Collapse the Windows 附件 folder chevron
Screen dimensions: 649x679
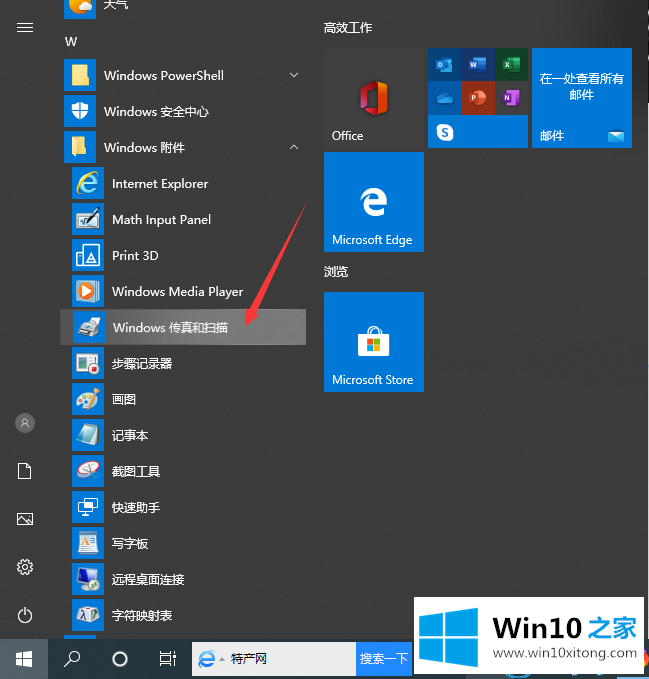click(x=294, y=147)
